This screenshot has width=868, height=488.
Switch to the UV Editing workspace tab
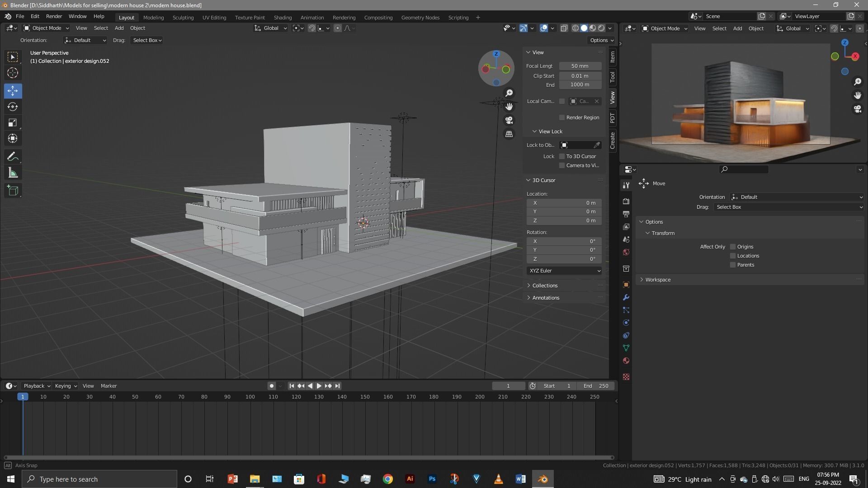[x=214, y=18]
